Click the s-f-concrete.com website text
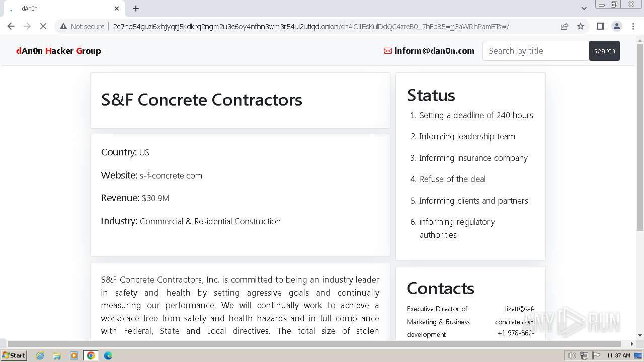Image resolution: width=644 pixels, height=362 pixels. pyautogui.click(x=171, y=175)
